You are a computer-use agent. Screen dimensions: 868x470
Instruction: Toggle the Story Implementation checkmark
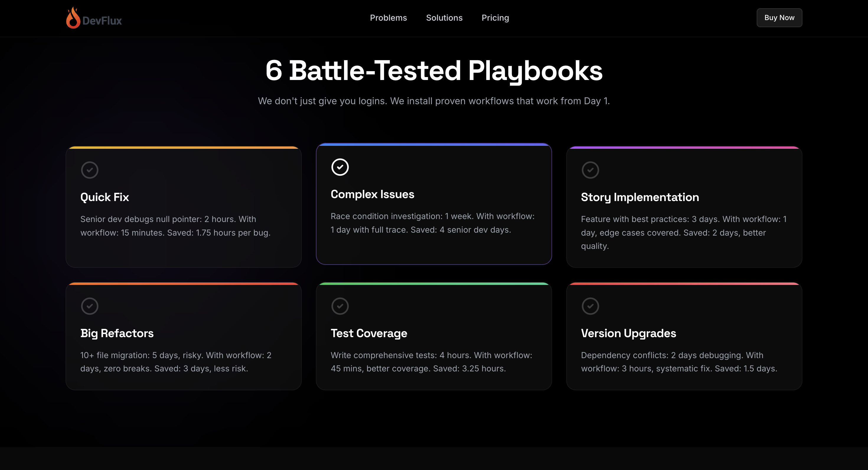[590, 170]
